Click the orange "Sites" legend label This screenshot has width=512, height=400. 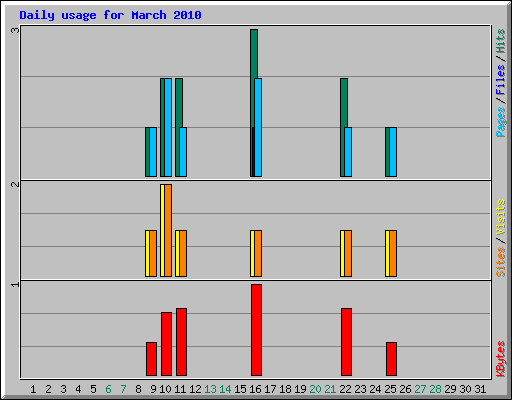[x=500, y=262]
